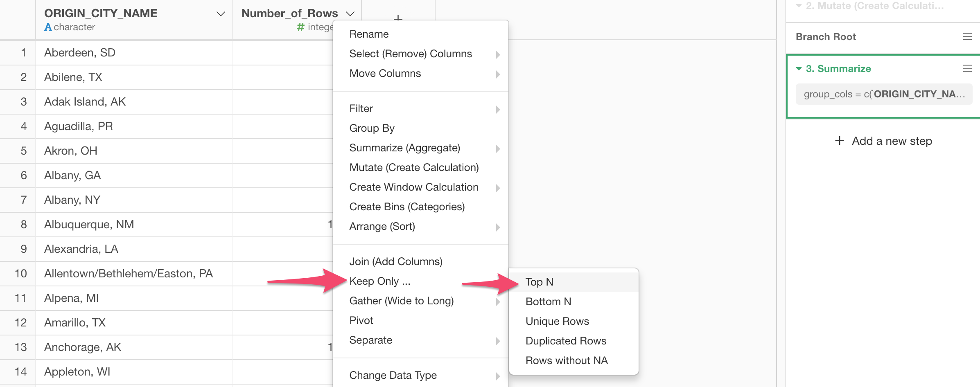Open the Summarize step hamburger menu
Screen dimensions: 980x387
click(967, 69)
